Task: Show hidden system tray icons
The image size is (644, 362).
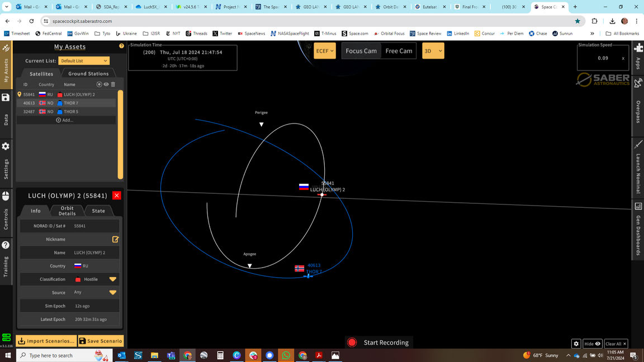Action: pyautogui.click(x=568, y=355)
